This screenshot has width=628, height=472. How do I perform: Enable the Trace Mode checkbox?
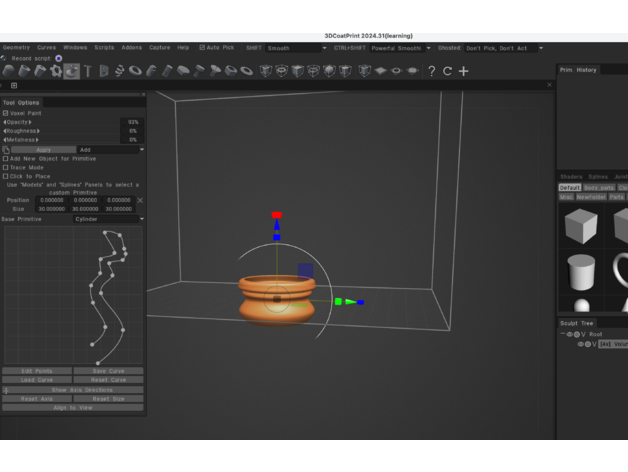(6, 167)
